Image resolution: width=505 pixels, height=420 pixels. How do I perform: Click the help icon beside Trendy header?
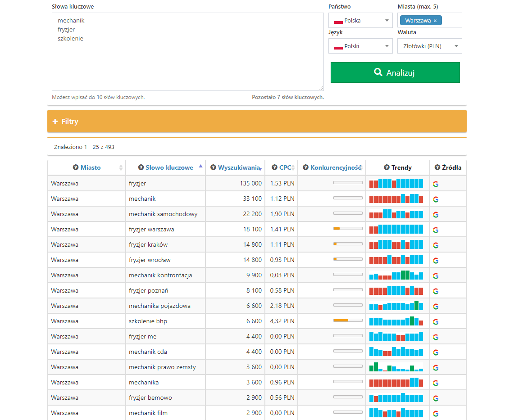click(x=387, y=167)
